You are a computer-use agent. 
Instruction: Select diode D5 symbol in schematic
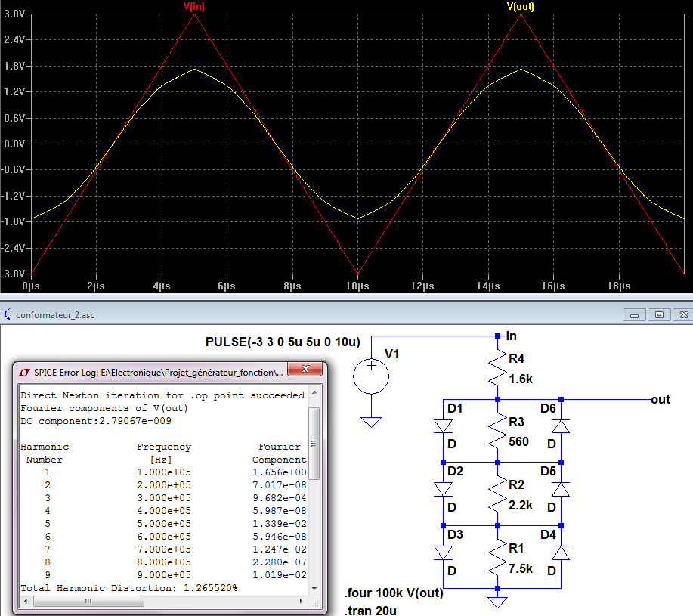click(x=561, y=490)
